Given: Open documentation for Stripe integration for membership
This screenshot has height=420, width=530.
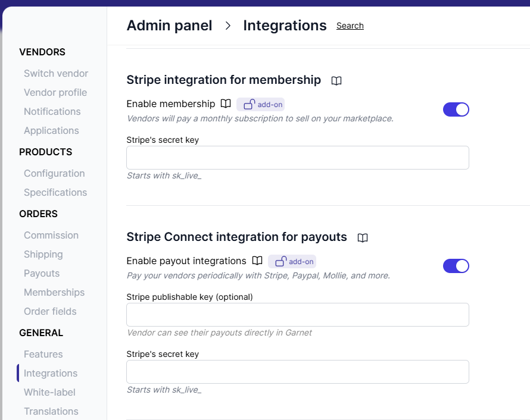Looking at the screenshot, I should pyautogui.click(x=336, y=80).
